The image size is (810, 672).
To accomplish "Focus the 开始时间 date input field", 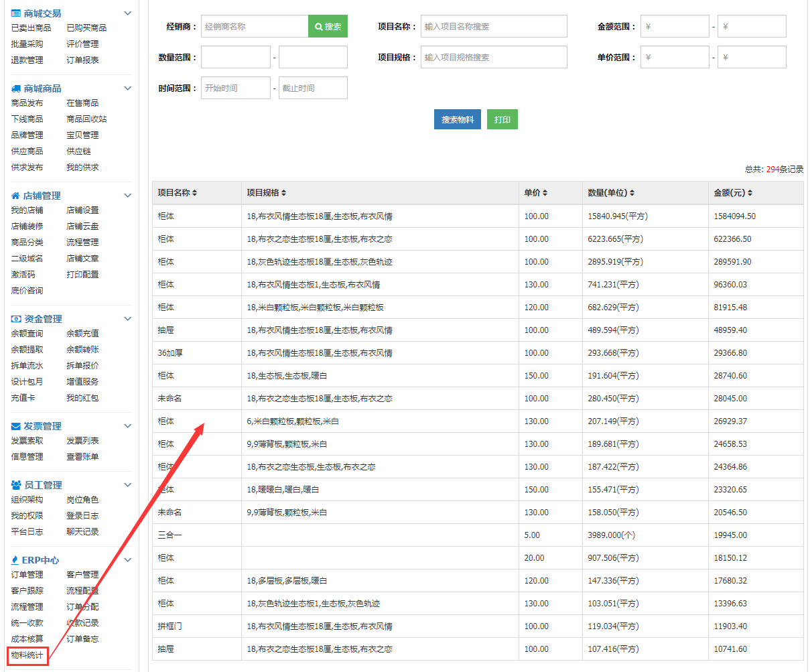I will click(235, 88).
